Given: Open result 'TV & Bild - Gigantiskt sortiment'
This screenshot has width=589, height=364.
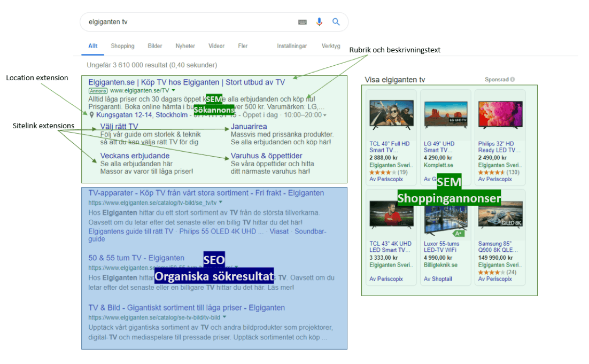Looking at the screenshot, I should coord(187,308).
